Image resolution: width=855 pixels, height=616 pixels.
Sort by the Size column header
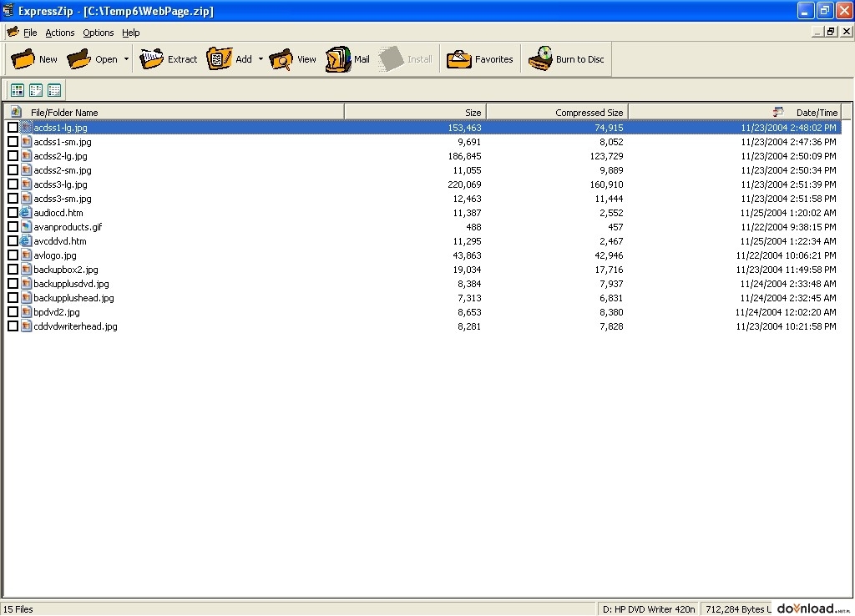coord(416,113)
